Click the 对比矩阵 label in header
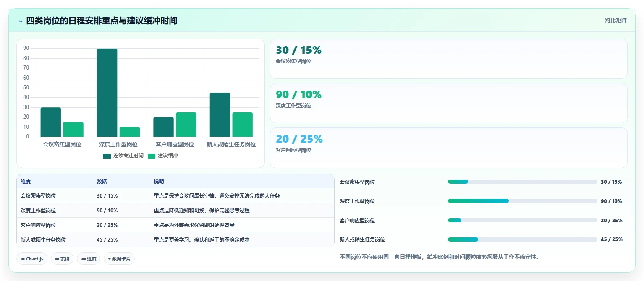 pyautogui.click(x=615, y=21)
